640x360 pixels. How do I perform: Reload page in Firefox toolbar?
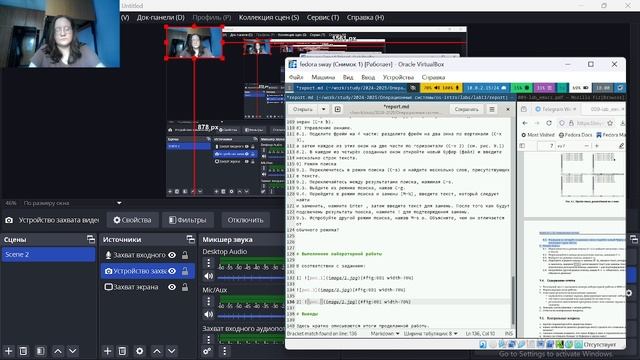click(549, 123)
